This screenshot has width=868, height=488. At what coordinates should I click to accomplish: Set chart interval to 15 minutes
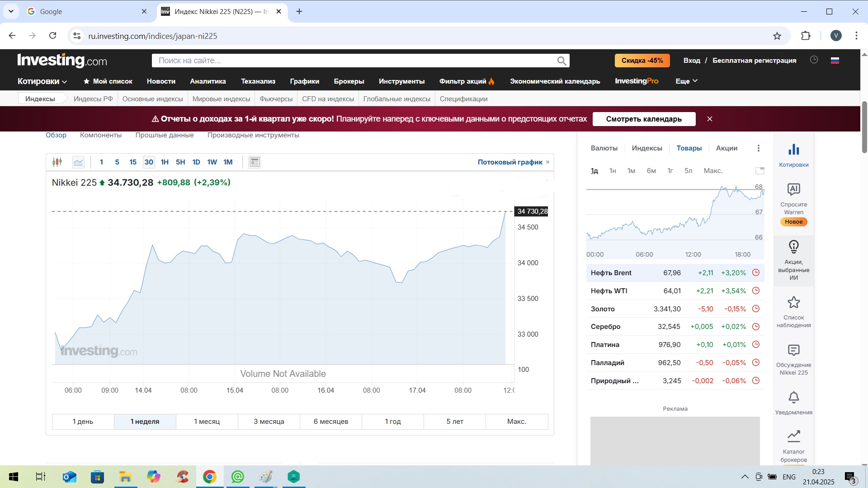(133, 162)
